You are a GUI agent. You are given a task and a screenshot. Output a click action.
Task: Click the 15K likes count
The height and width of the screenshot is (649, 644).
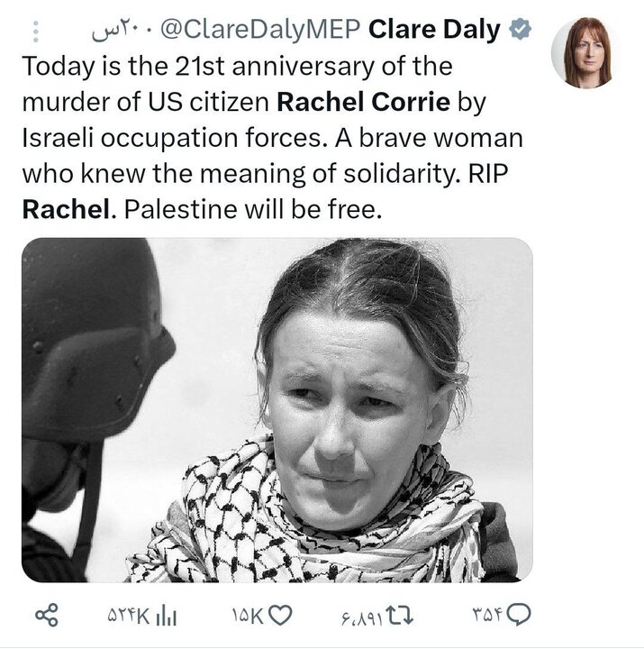(x=247, y=616)
